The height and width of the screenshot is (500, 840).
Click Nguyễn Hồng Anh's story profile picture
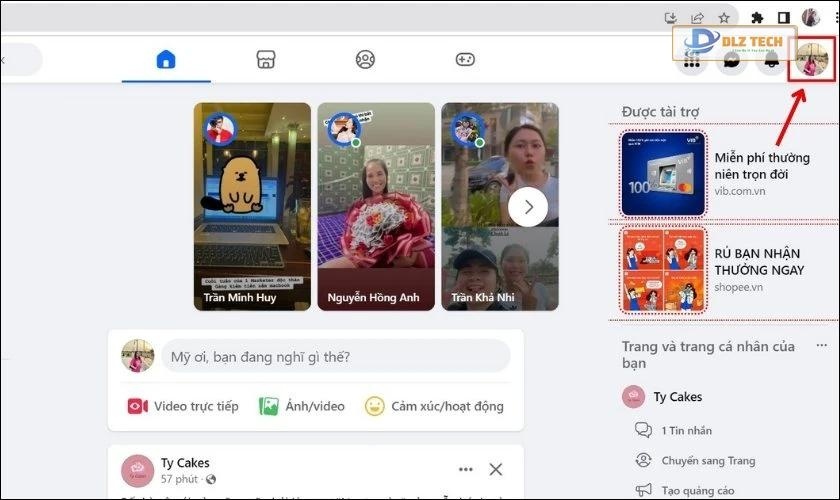344,130
